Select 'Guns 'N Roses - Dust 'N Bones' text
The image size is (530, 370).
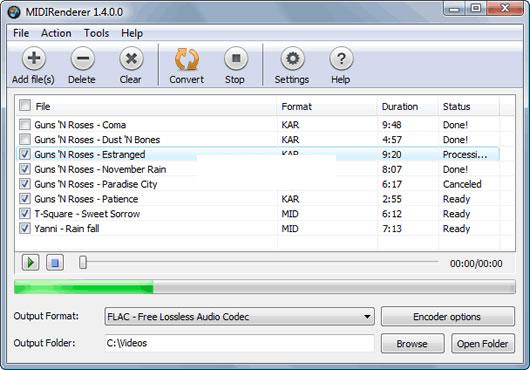[97, 140]
